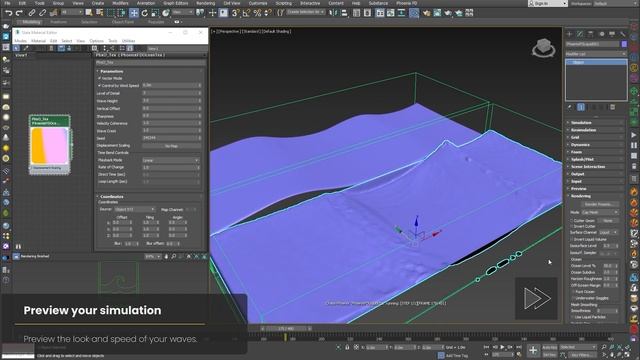Toggle the Use Liquid Particles checkbox
640x360 pixels.
572,317
